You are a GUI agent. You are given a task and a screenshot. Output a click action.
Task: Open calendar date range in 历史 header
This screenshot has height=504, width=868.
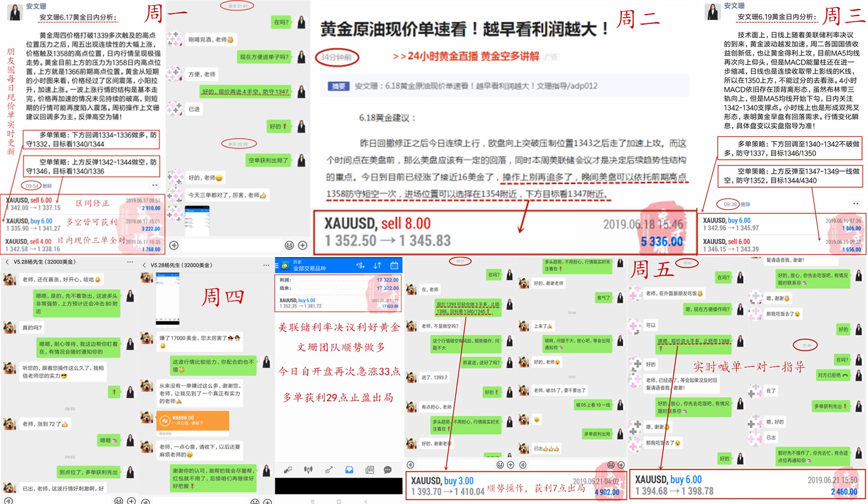(394, 265)
